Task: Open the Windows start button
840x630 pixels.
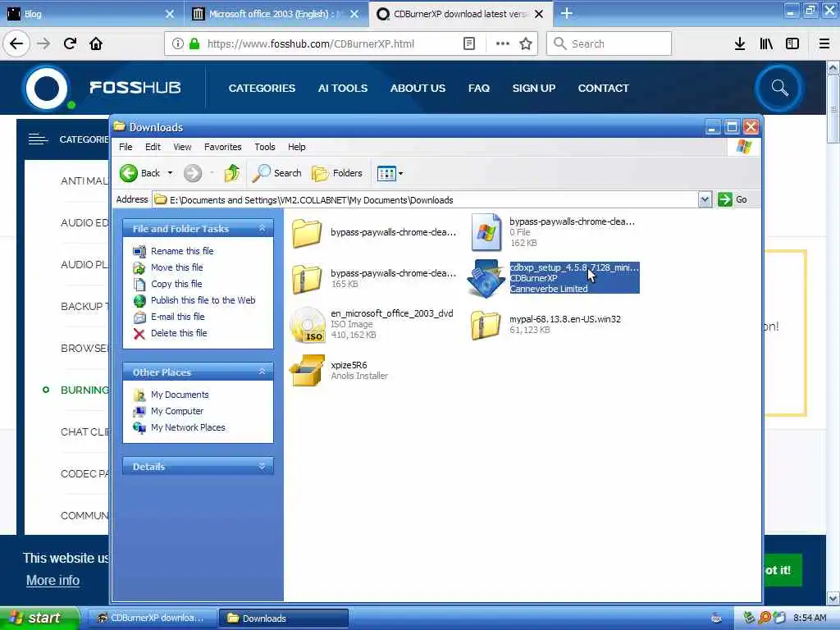Action: pyautogui.click(x=39, y=618)
